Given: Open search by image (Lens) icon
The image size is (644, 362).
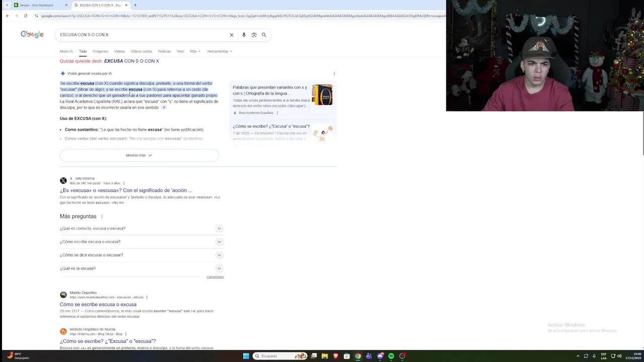Looking at the screenshot, I should (254, 35).
